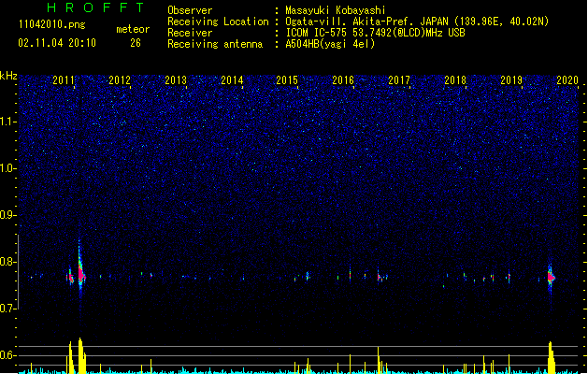
Task: Click the 2013 time marker
Action: coord(176,79)
